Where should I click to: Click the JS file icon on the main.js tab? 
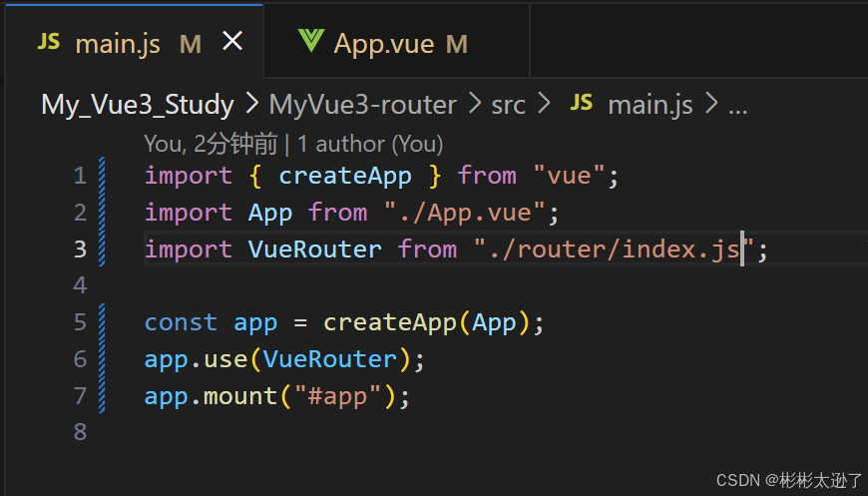[x=49, y=42]
